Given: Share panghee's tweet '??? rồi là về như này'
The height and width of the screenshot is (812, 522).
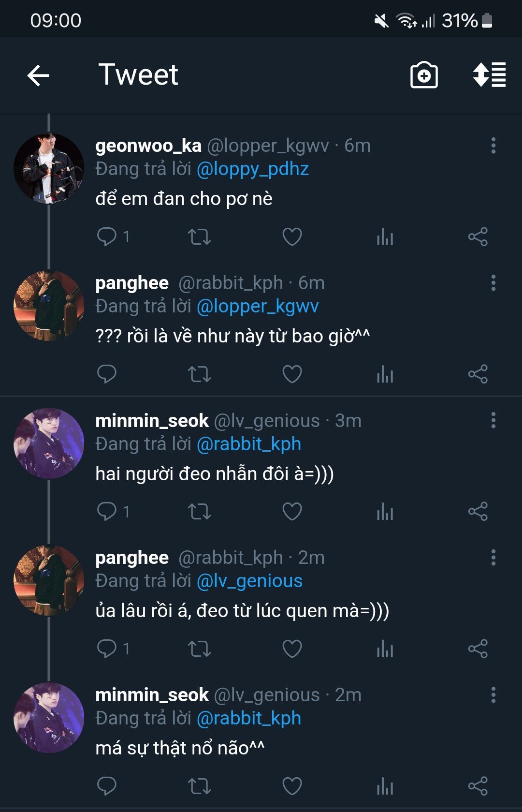Looking at the screenshot, I should point(478,374).
